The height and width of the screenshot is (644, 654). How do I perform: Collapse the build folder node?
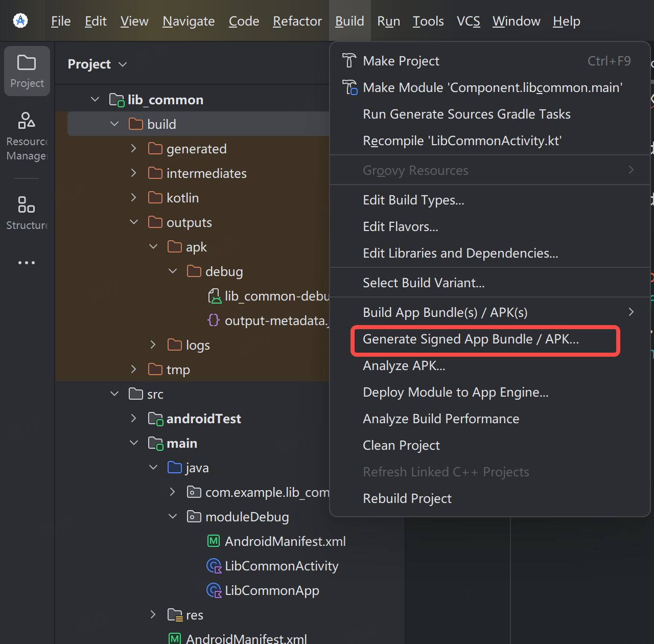(114, 124)
